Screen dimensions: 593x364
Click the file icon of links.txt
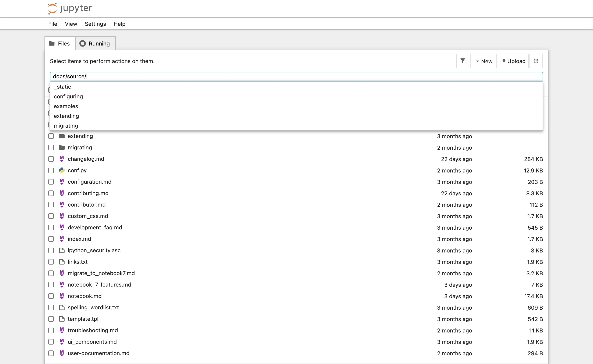click(x=62, y=262)
